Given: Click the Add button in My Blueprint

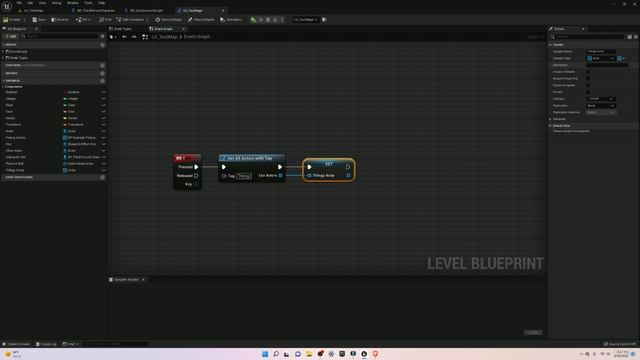Looking at the screenshot, I should coord(11,36).
